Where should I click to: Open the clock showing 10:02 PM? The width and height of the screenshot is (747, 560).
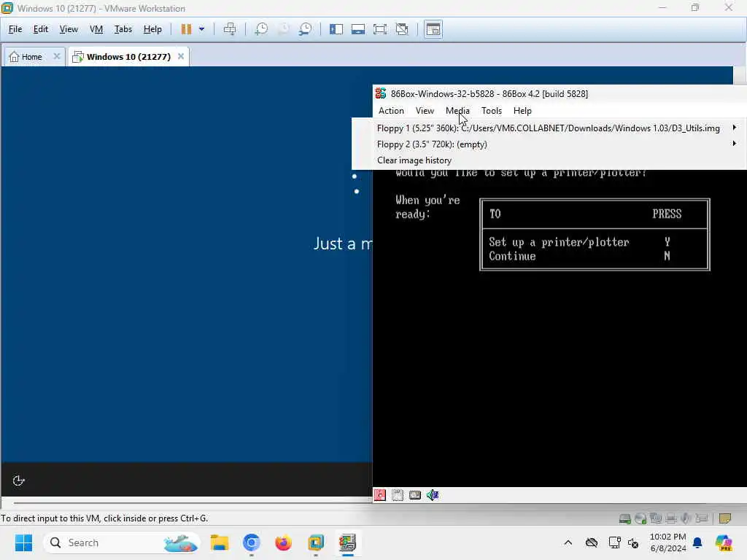click(x=668, y=542)
